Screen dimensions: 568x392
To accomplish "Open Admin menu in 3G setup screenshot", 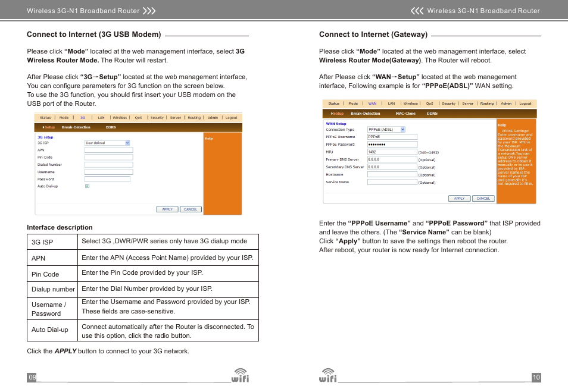I will (213, 118).
